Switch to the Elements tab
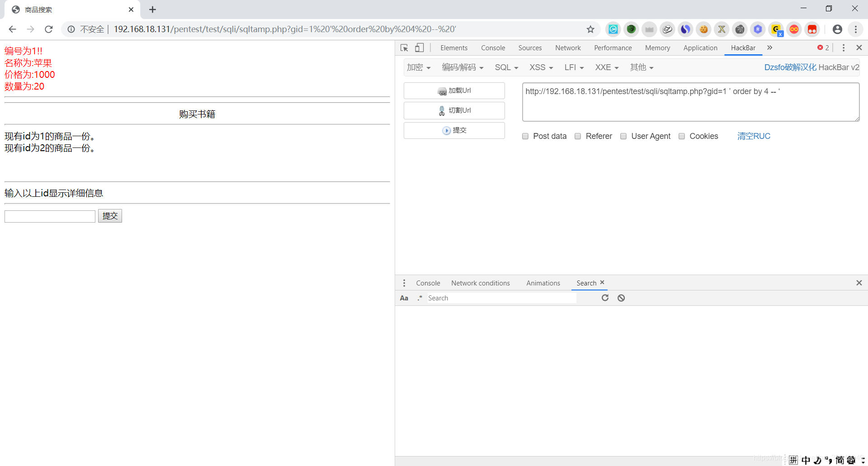The image size is (868, 466). pos(454,48)
